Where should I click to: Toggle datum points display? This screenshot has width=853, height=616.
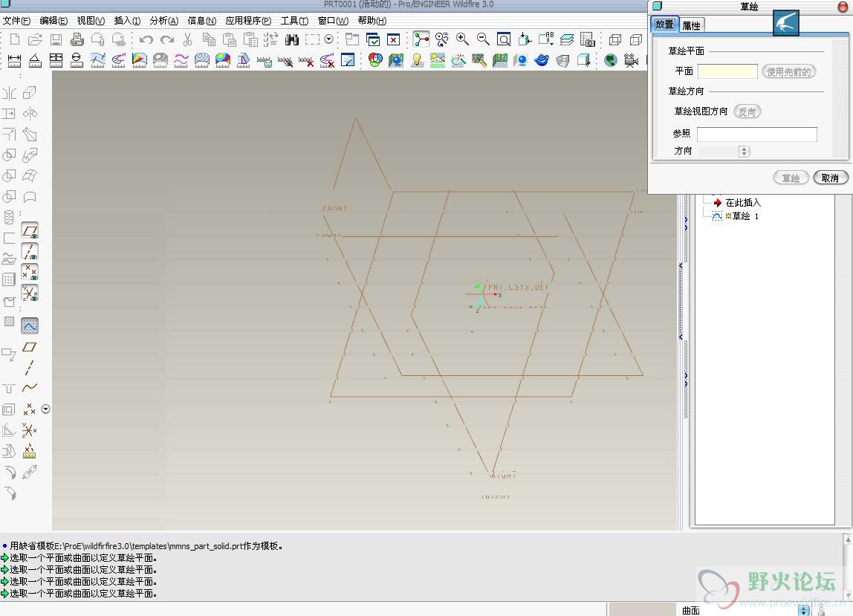tap(30, 272)
